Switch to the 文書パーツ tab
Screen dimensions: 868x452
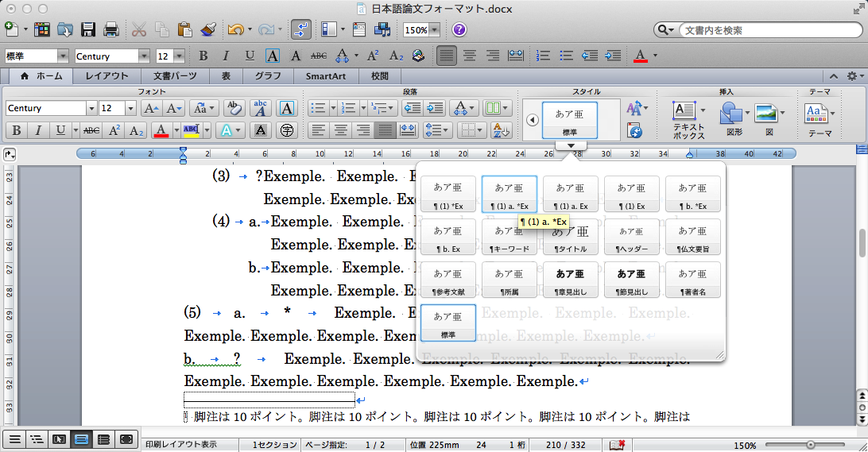pos(175,75)
